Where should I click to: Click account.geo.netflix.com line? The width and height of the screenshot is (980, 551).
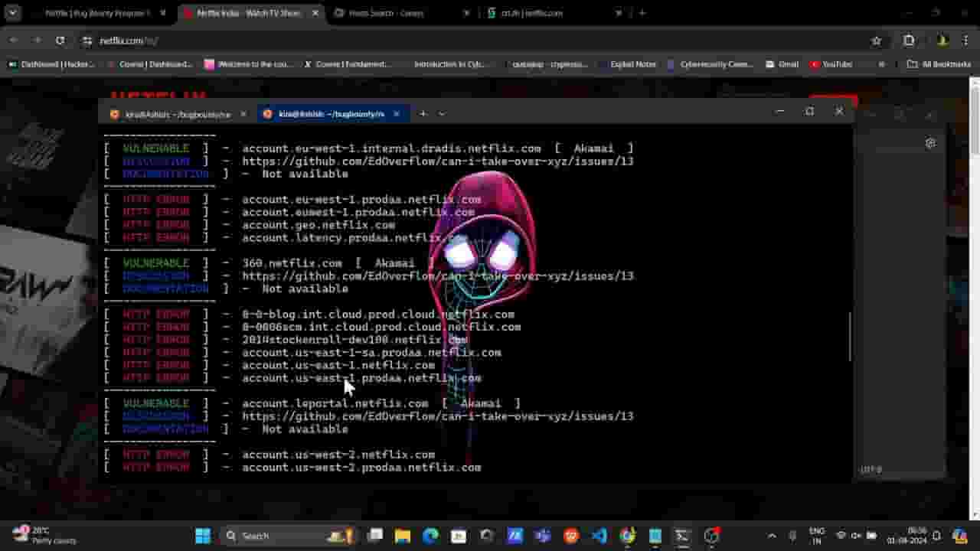tap(318, 225)
